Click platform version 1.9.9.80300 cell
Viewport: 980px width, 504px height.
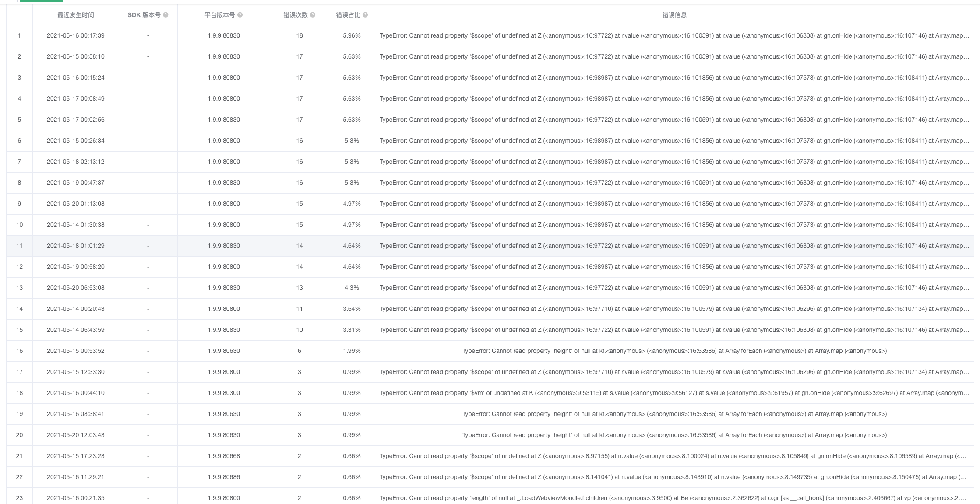[223, 393]
